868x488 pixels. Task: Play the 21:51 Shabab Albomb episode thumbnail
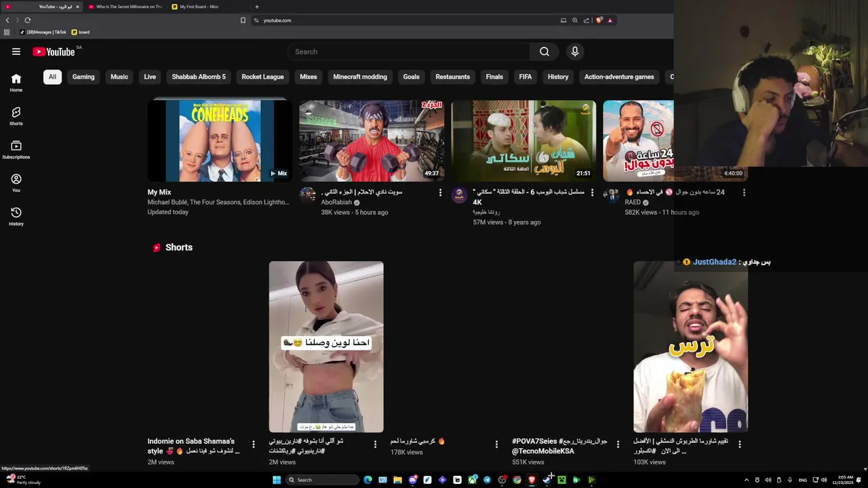tap(524, 140)
